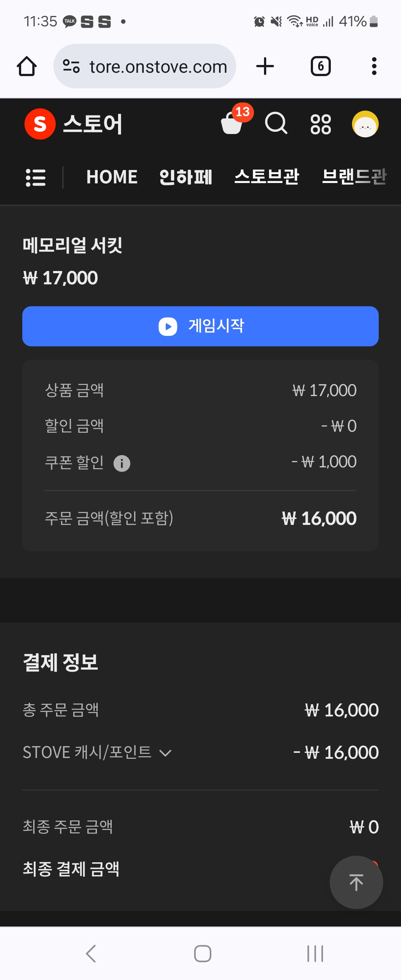
Task: Expand STOVE 캐시/포인트 details chevron
Action: point(165,753)
